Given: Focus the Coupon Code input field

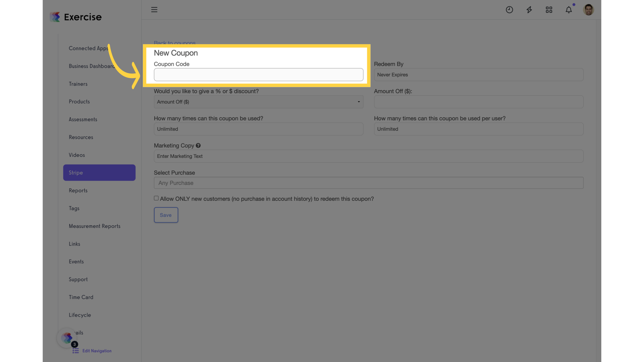Looking at the screenshot, I should 258,74.
